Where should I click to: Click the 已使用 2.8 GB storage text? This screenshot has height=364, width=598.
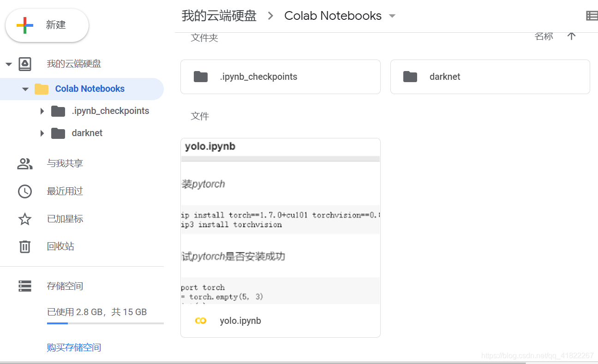[x=97, y=312]
